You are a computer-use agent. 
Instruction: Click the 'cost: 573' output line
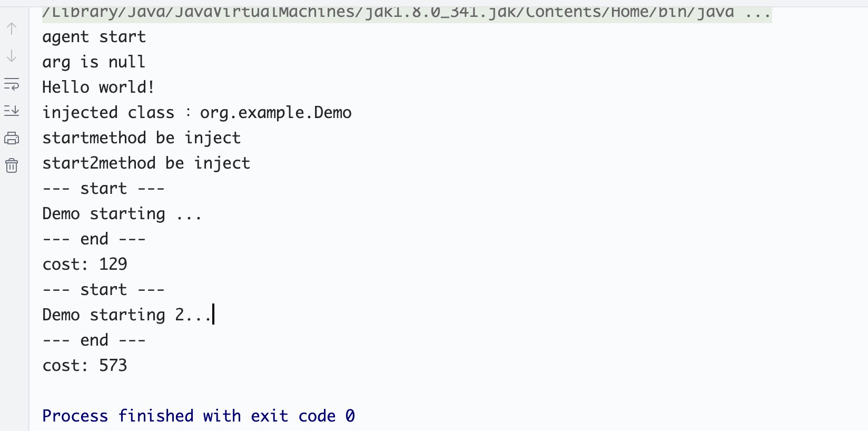85,366
